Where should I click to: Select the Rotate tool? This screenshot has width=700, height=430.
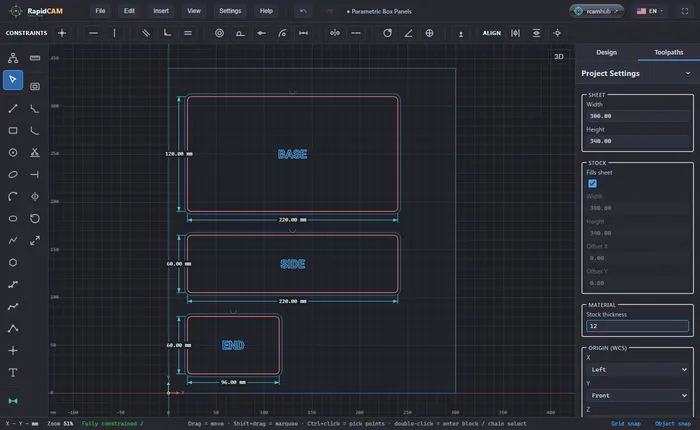click(x=35, y=218)
